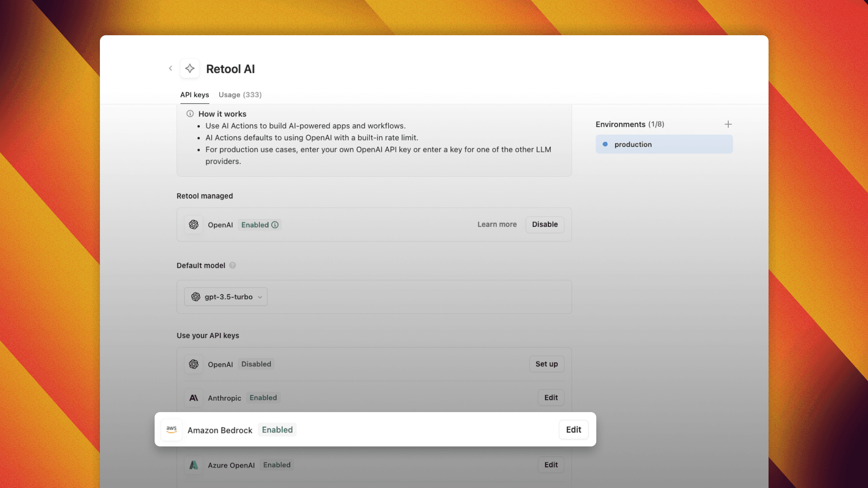This screenshot has height=488, width=868.
Task: Click the Retool AI sparkle icon
Action: (190, 68)
